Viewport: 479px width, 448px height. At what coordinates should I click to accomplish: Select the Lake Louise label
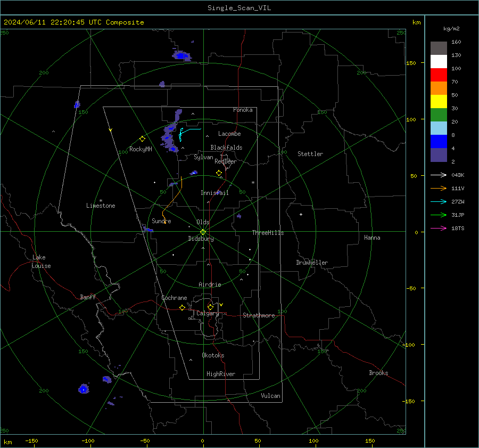[41, 262]
